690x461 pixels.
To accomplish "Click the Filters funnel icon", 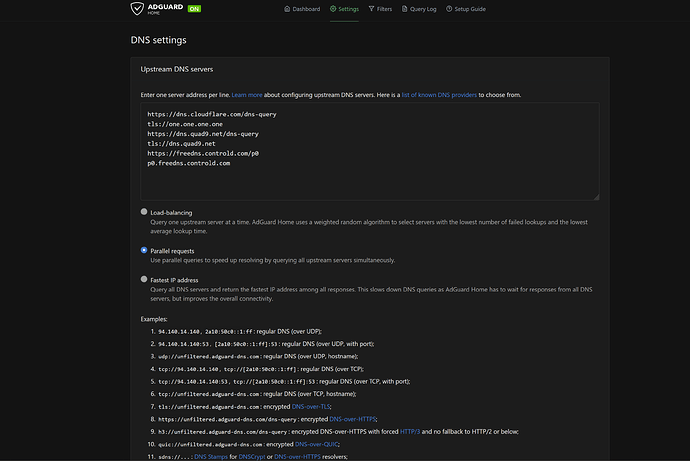I will pyautogui.click(x=371, y=9).
